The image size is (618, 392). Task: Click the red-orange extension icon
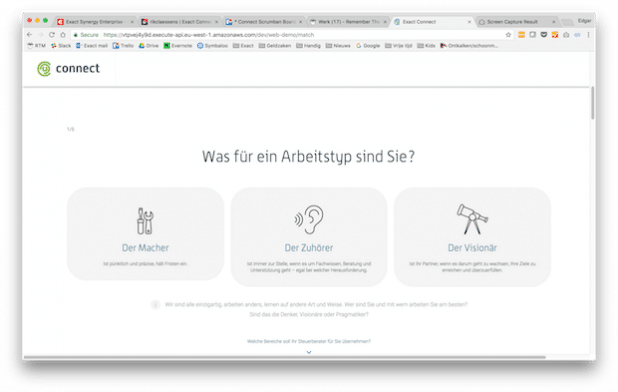555,35
